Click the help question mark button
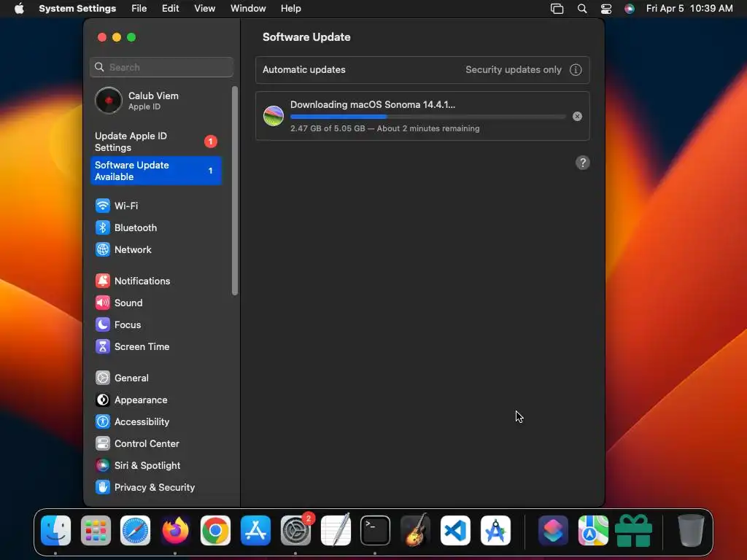The image size is (747, 560). coord(583,163)
